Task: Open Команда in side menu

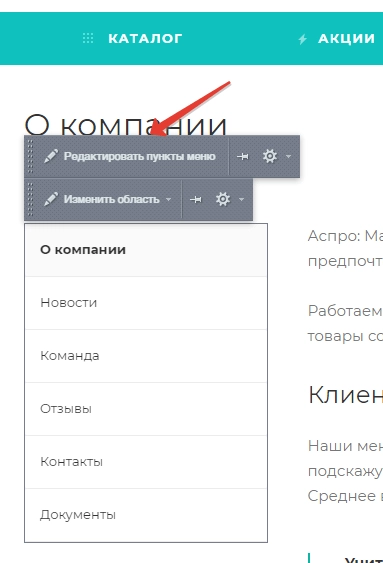Action: [146, 356]
